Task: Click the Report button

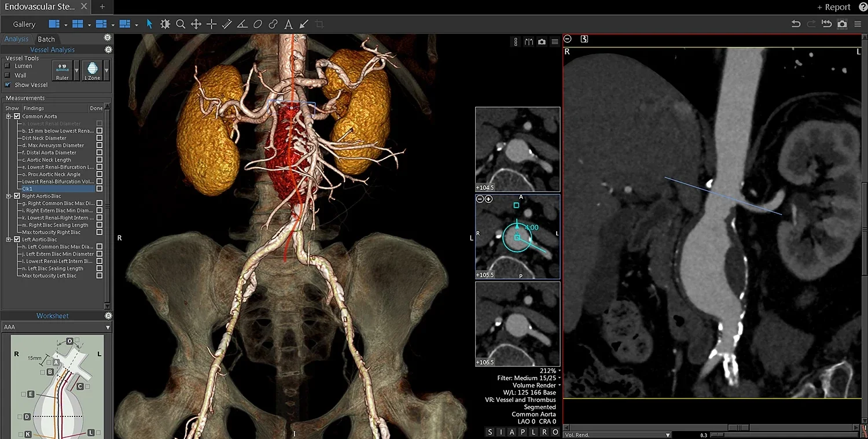Action: pyautogui.click(x=833, y=7)
